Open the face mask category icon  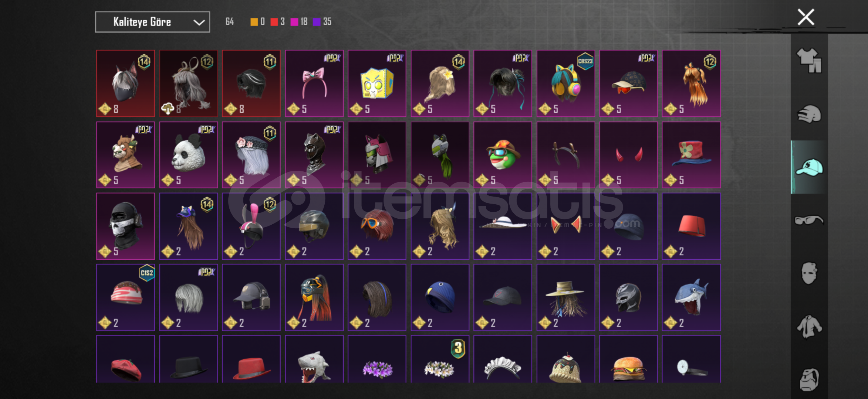tap(809, 273)
